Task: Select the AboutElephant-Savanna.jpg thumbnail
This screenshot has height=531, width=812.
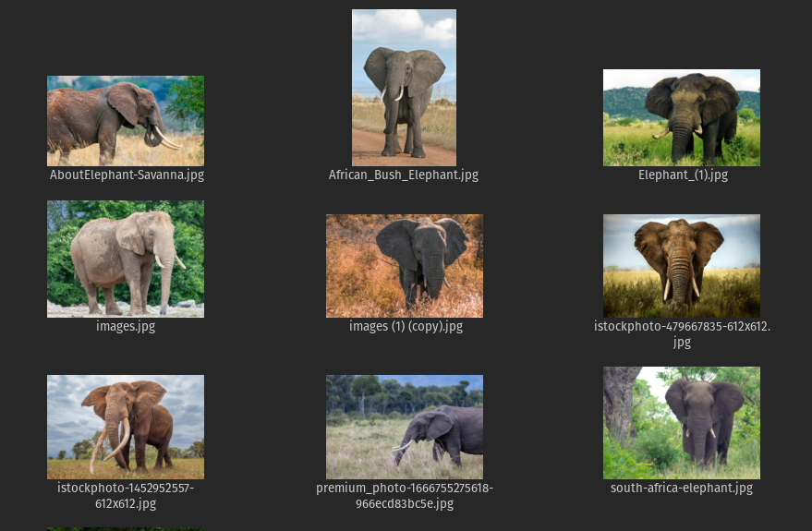Action: click(126, 121)
